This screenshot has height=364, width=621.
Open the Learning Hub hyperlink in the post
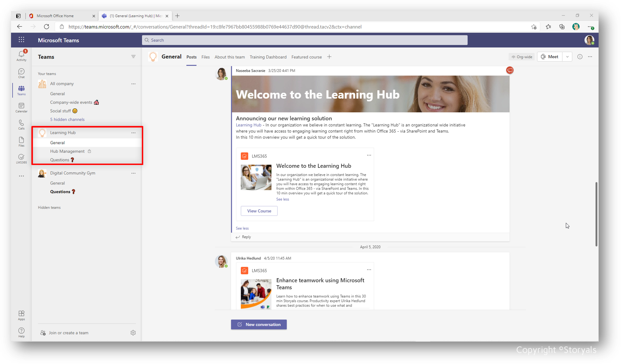(x=248, y=125)
